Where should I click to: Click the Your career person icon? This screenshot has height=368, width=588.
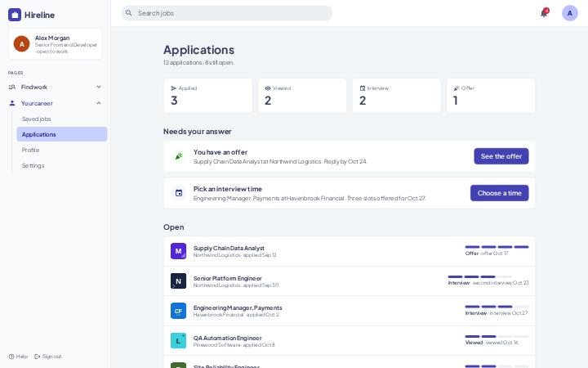coord(12,103)
